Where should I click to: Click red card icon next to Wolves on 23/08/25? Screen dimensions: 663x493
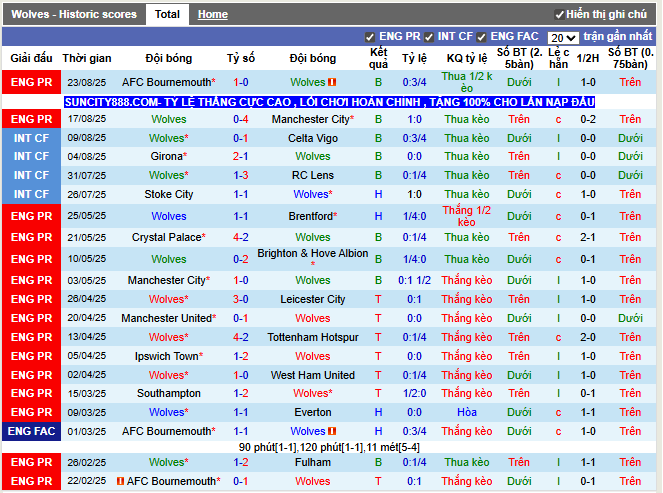(332, 82)
